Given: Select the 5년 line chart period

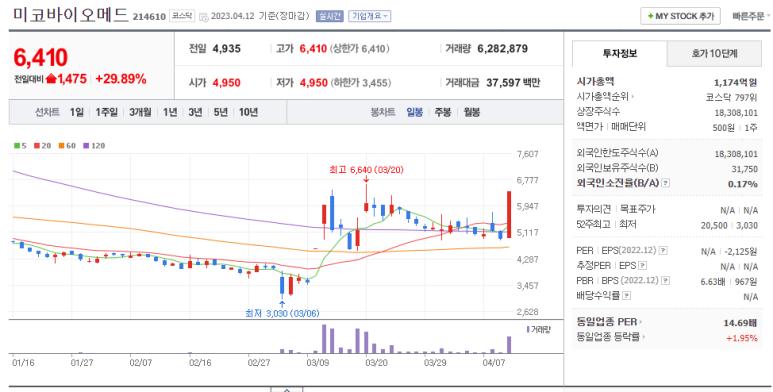Looking at the screenshot, I should point(220,112).
